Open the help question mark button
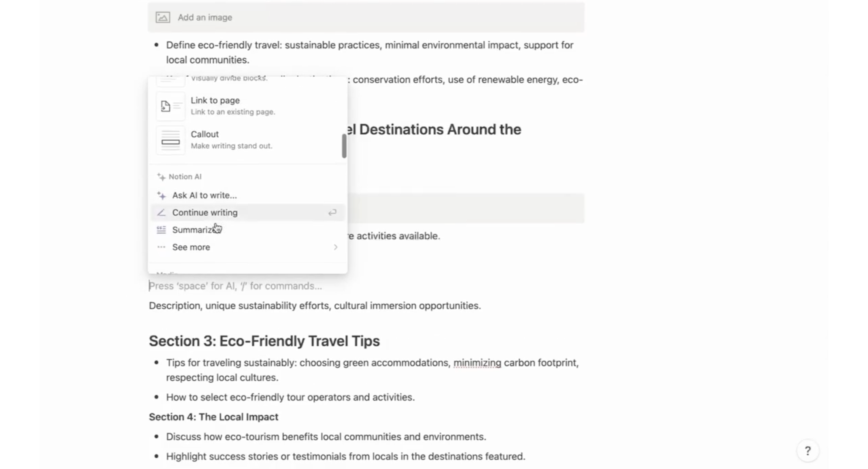 coord(807,450)
